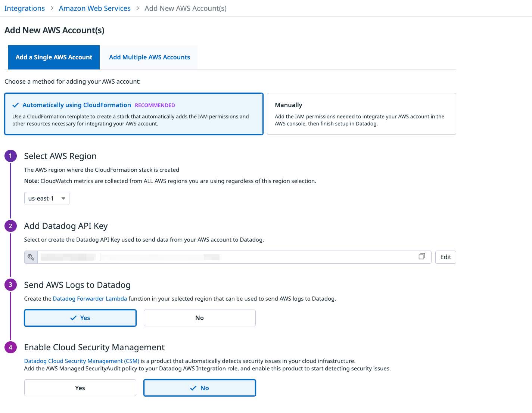Click the step 3 number circle
Screen dimensions: 532x413
pyautogui.click(x=10, y=285)
